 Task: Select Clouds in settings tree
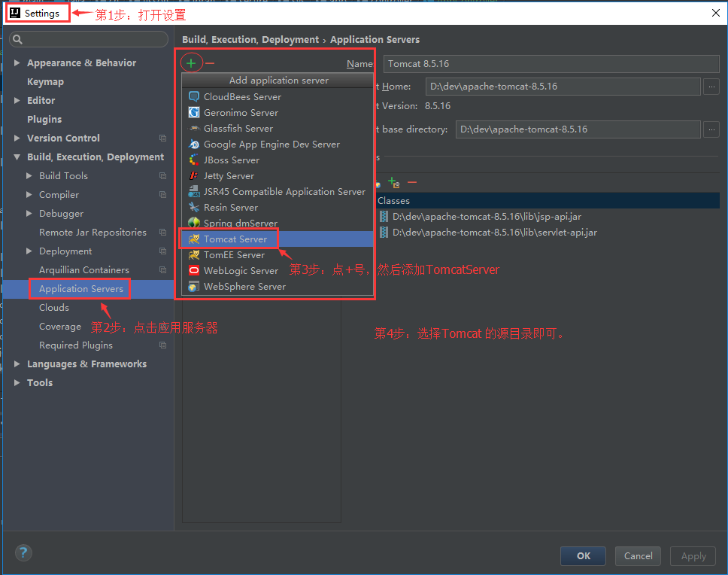click(54, 308)
